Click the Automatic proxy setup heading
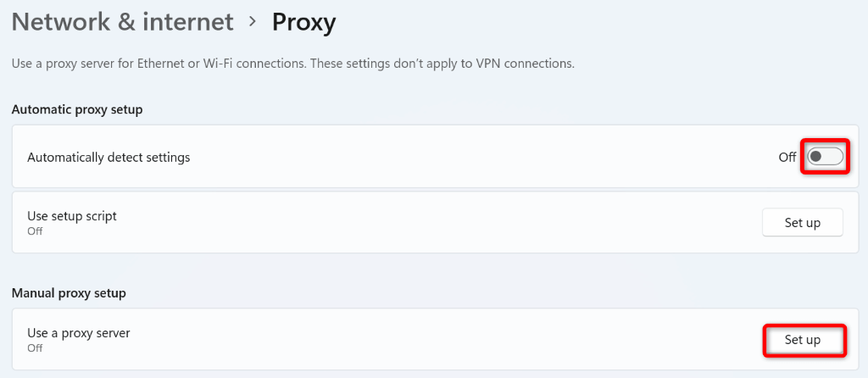This screenshot has height=378, width=868. [x=77, y=109]
